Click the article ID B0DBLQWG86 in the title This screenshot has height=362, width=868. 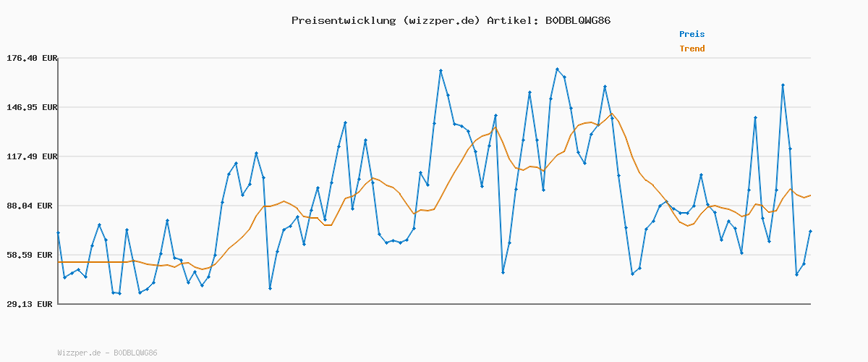click(575, 20)
